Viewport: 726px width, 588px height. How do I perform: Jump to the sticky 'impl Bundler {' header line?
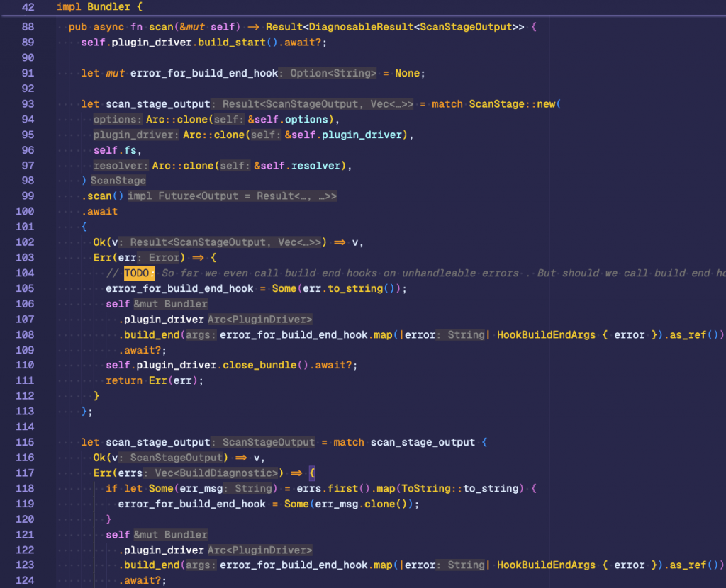[99, 7]
